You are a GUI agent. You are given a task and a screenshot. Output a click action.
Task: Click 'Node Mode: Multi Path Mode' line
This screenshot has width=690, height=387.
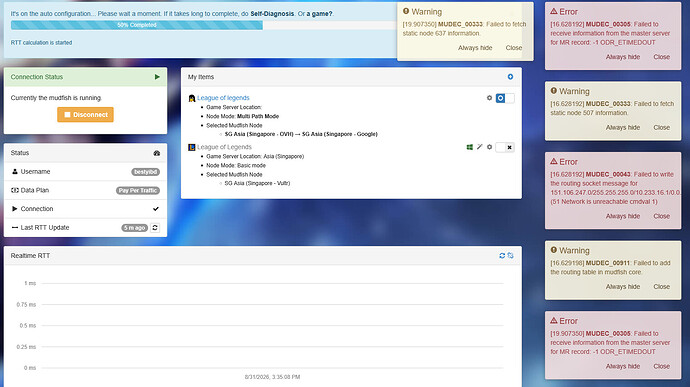click(242, 116)
